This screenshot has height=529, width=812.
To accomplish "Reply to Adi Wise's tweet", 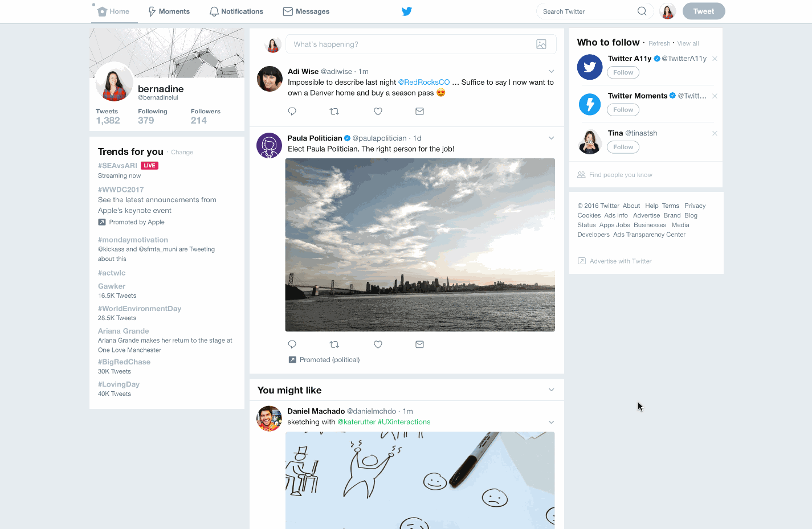I will [x=292, y=112].
